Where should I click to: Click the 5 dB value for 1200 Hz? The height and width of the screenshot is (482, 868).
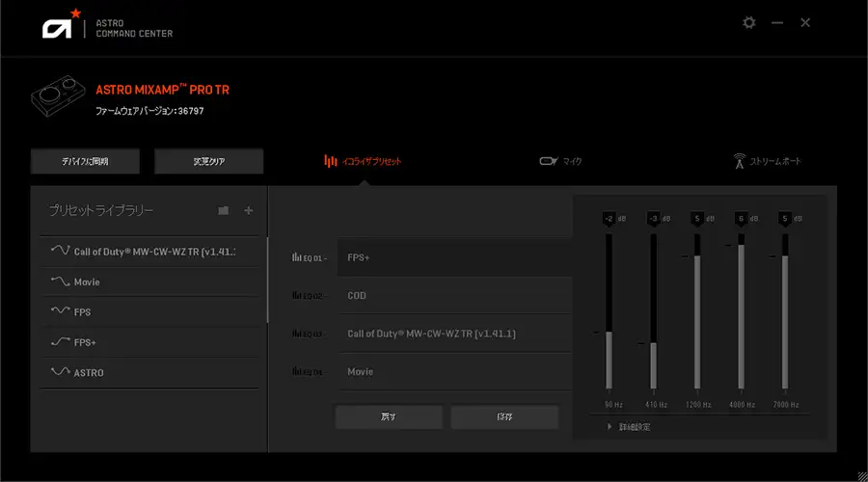tap(697, 219)
